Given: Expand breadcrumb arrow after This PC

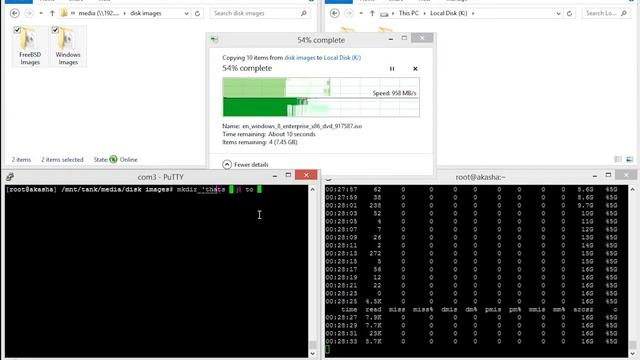Looking at the screenshot, I should coord(424,13).
